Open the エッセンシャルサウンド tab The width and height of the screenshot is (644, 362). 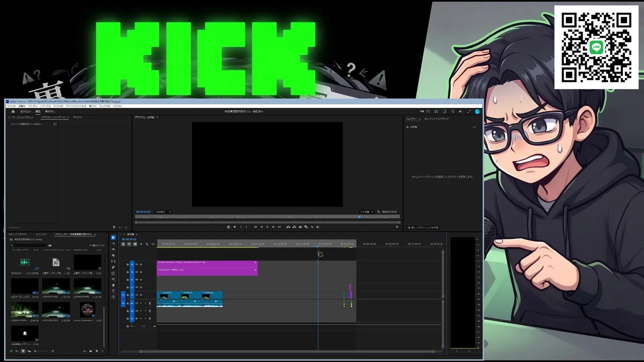pos(437,119)
